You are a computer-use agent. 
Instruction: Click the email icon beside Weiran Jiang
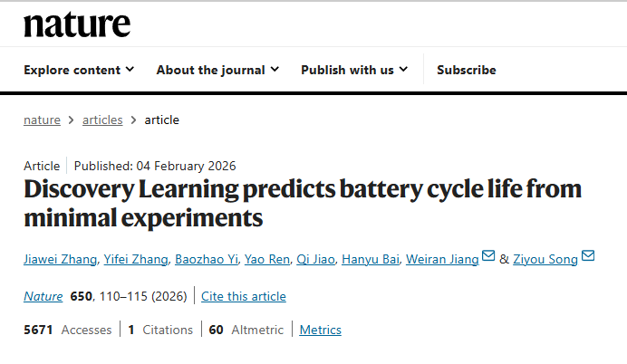pos(488,257)
